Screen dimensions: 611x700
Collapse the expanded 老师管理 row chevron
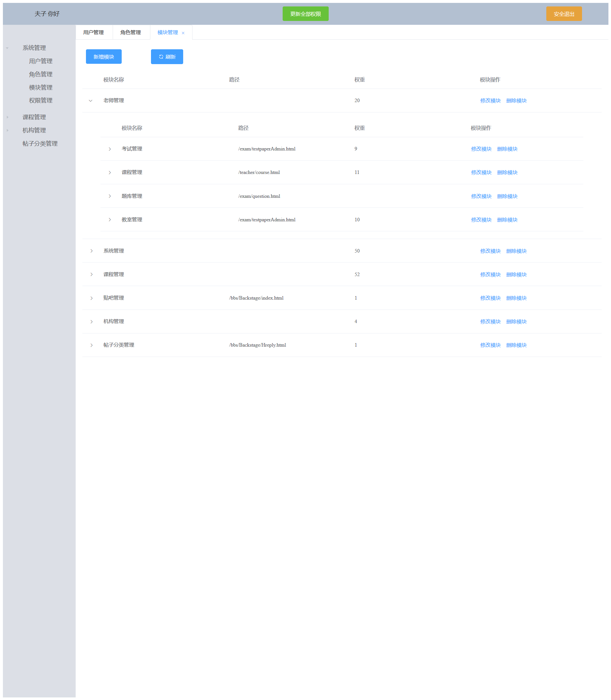(x=90, y=101)
